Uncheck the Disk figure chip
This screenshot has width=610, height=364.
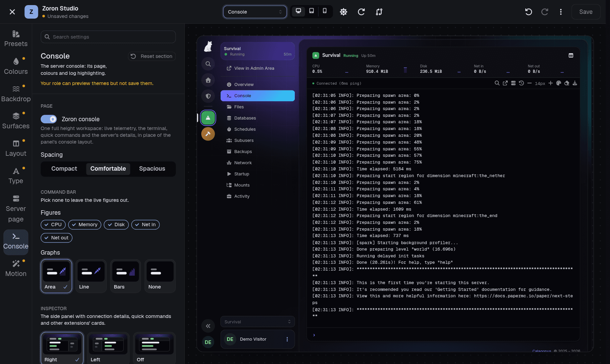coord(116,225)
